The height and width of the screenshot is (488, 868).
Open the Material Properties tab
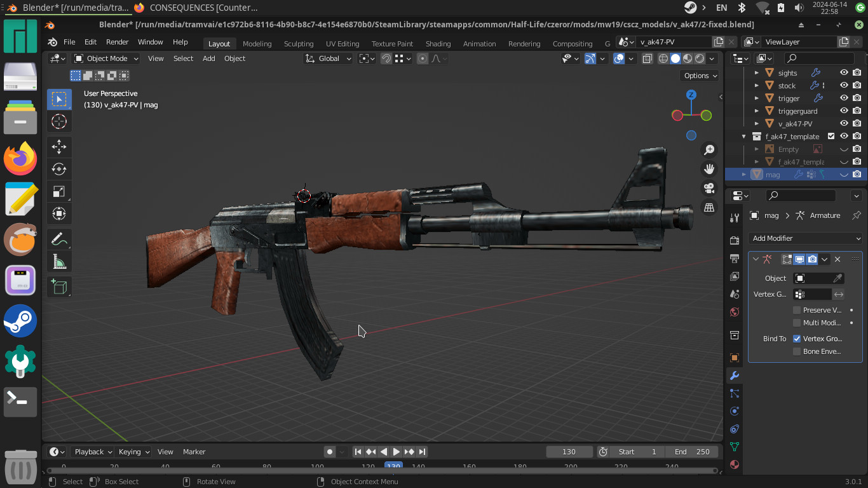click(x=734, y=464)
